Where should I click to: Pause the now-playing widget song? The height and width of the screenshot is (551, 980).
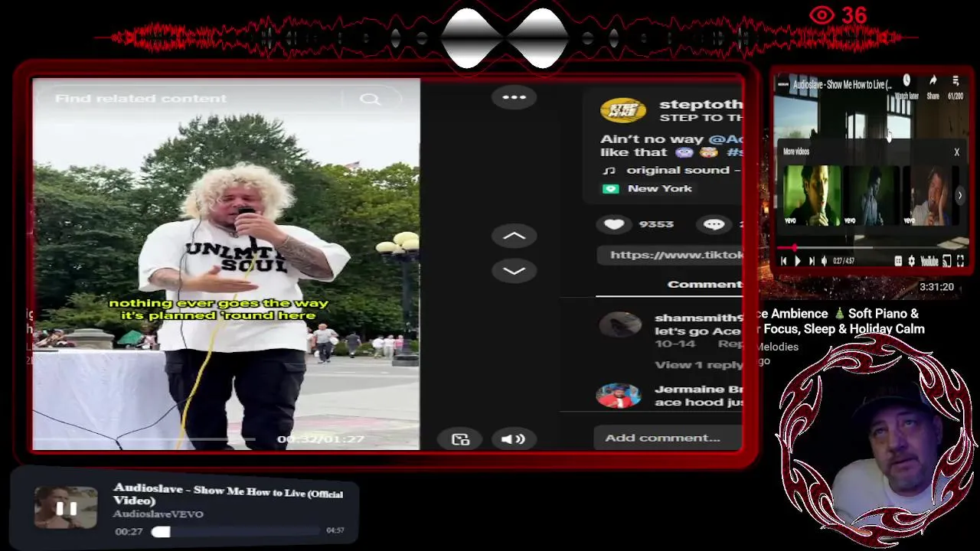coord(67,508)
